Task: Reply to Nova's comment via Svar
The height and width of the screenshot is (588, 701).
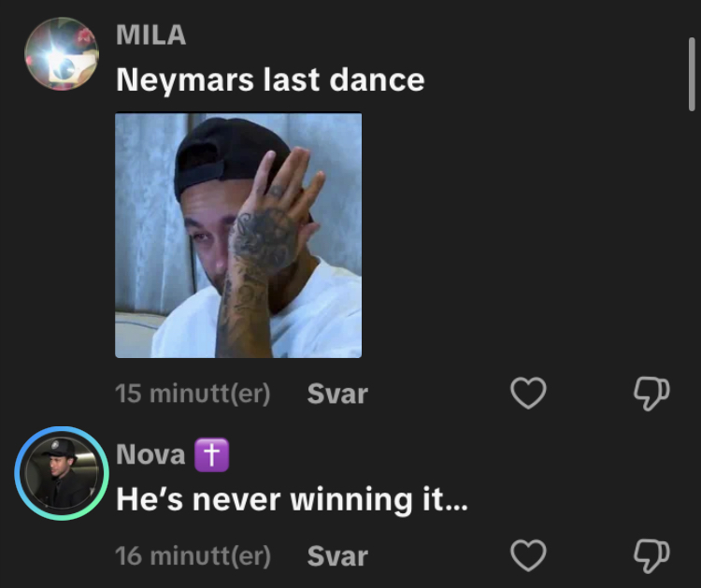Action: [x=337, y=556]
